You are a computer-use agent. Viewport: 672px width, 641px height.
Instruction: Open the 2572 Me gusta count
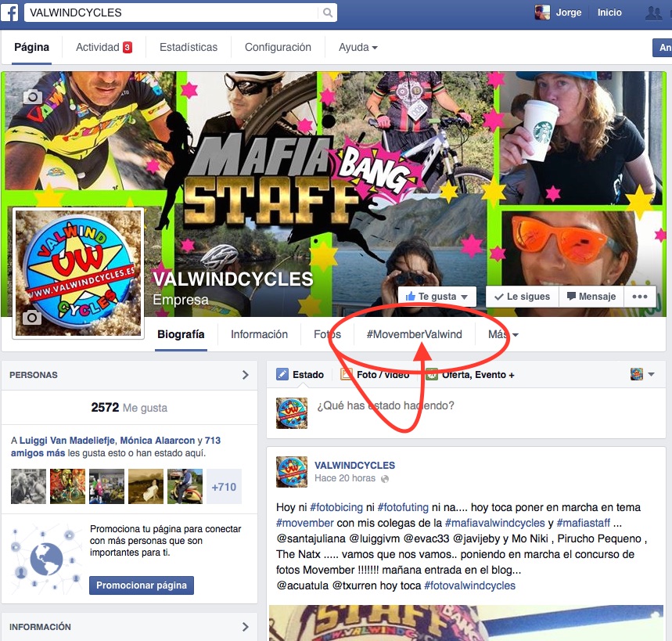point(129,407)
